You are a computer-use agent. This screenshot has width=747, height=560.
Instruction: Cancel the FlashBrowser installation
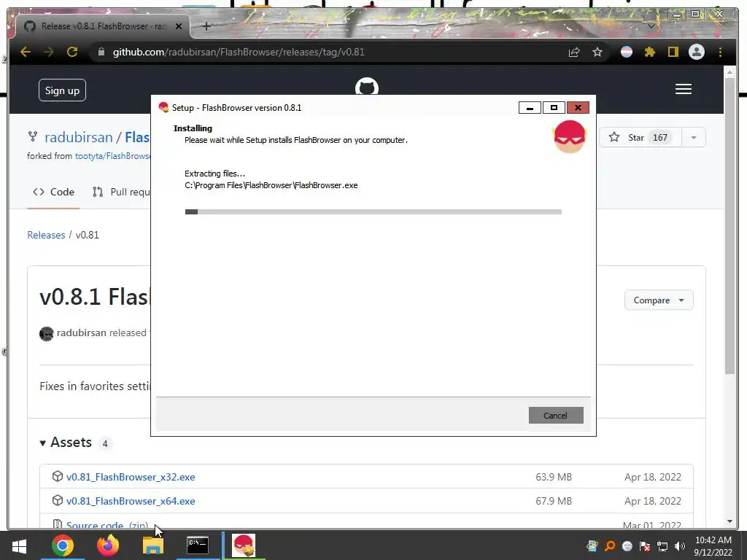click(x=555, y=415)
